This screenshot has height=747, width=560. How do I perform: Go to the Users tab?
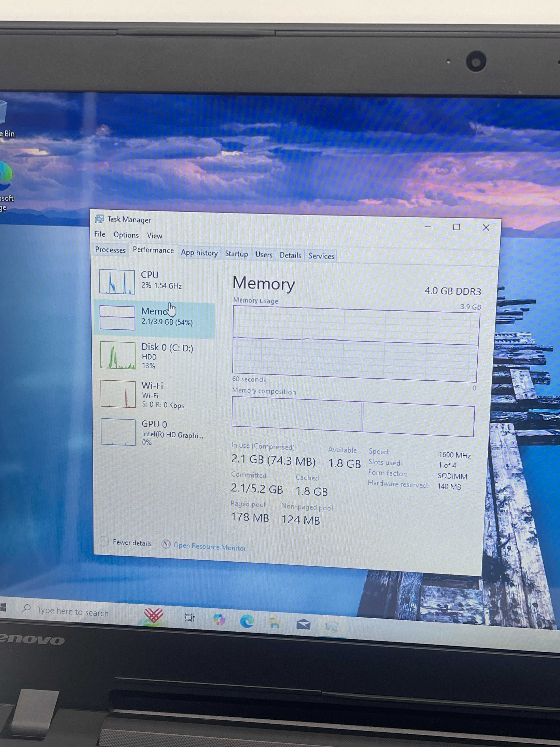click(264, 255)
